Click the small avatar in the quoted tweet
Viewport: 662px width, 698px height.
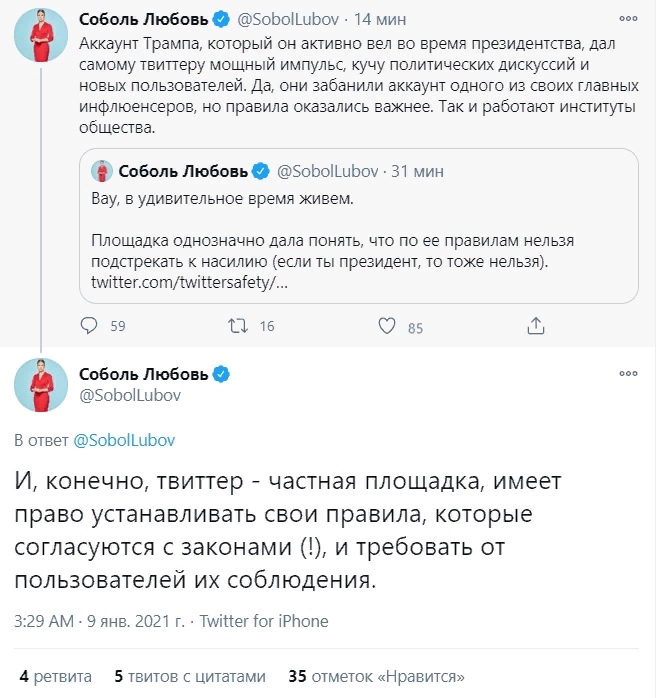102,171
